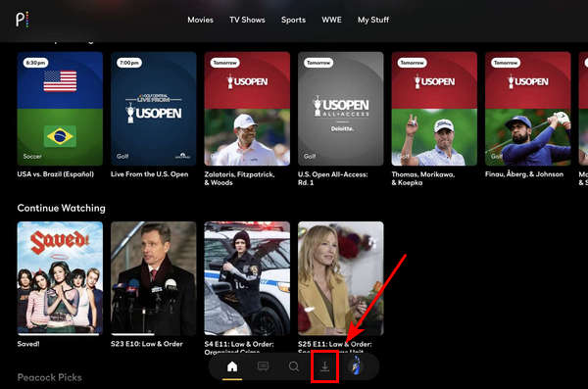This screenshot has height=389, width=588.
Task: Click the Saved! progress bar
Action: coord(60,334)
